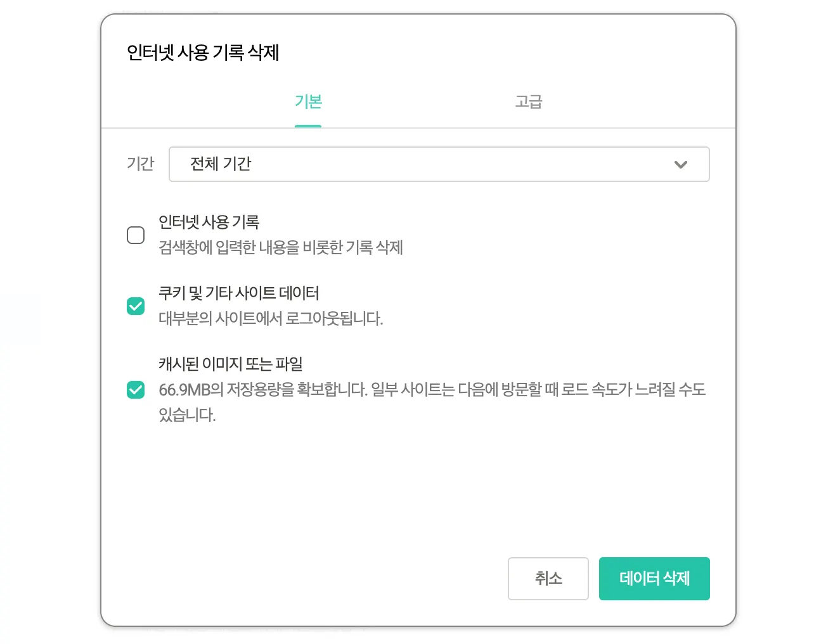Enable the 인터넷 사용 기록 checkbox
The image size is (814, 644).
pos(136,235)
